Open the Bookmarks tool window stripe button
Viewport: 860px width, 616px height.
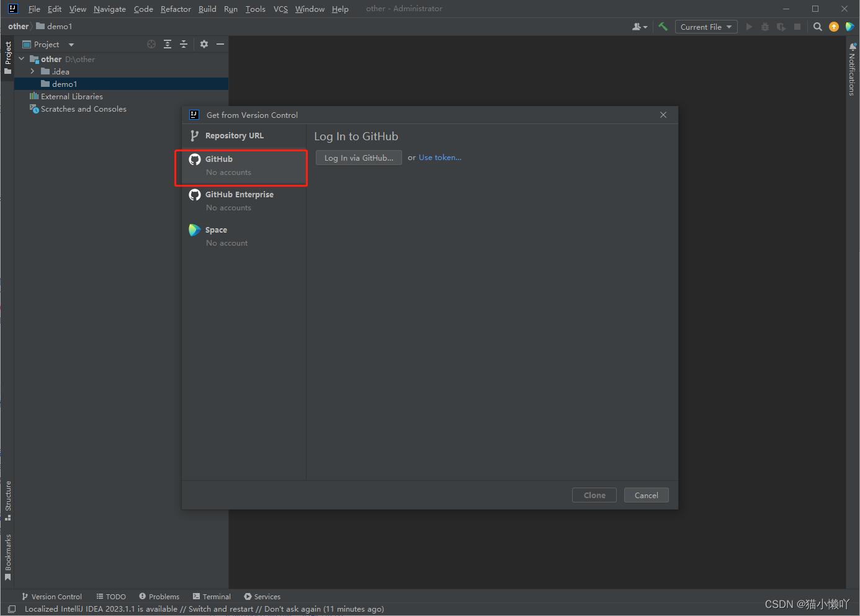[x=7, y=557]
